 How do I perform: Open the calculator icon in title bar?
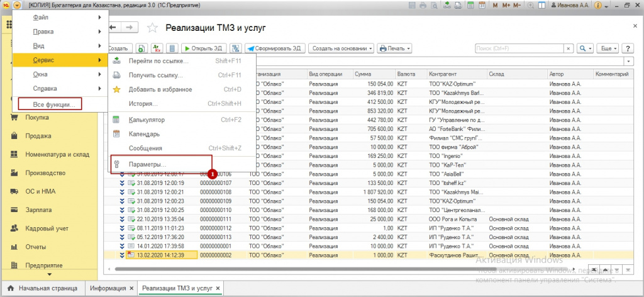tap(471, 6)
